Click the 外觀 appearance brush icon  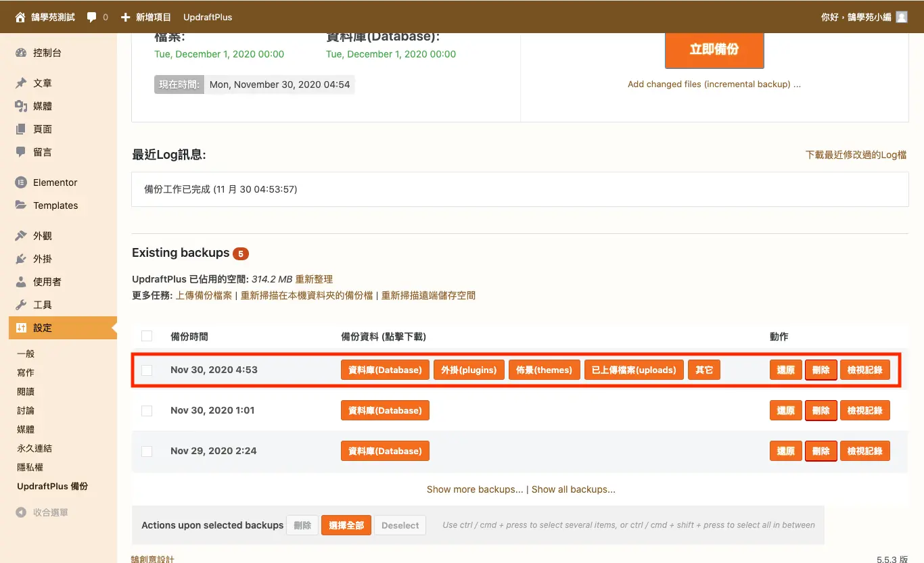coord(21,236)
